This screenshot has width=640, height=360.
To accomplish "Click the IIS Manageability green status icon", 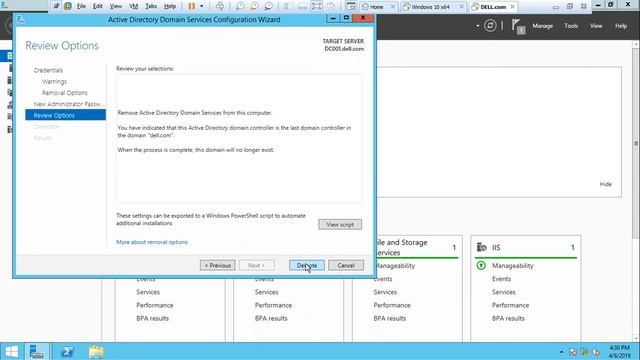I will click(481, 266).
